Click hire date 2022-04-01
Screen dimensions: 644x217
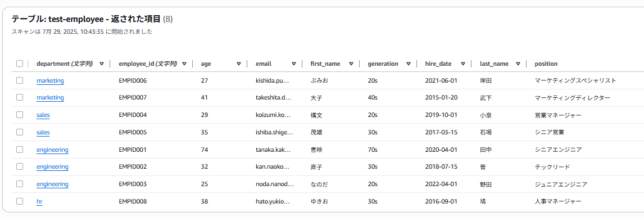click(441, 184)
